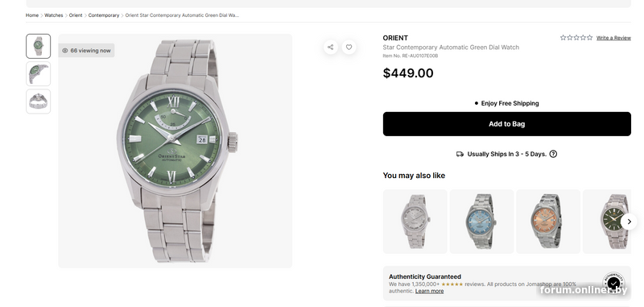Go to Watches breadcrumb category

(x=54, y=15)
